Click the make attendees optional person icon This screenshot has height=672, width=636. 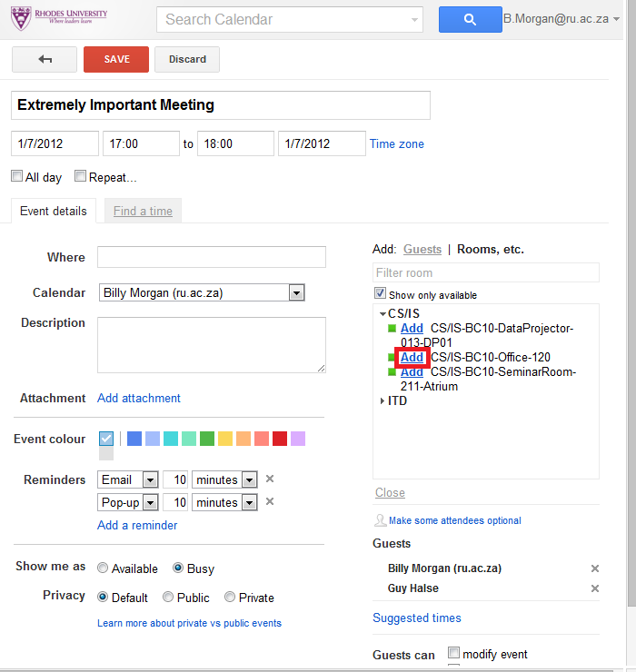coord(380,520)
